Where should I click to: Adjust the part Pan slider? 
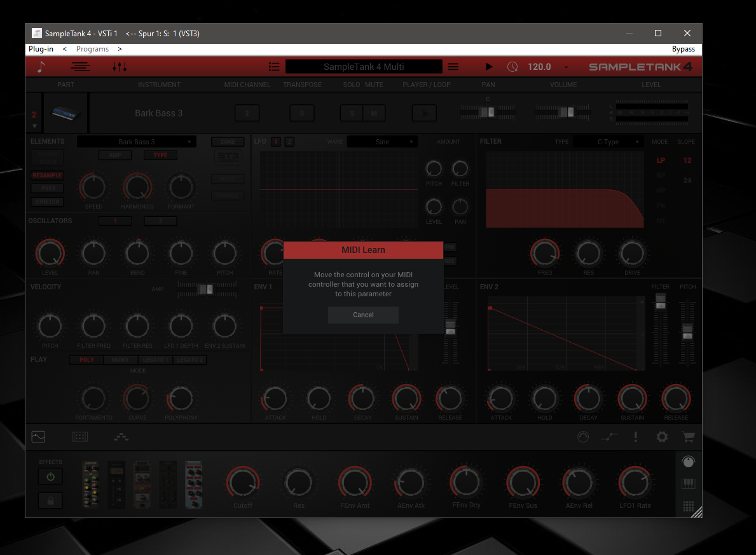coord(488,112)
